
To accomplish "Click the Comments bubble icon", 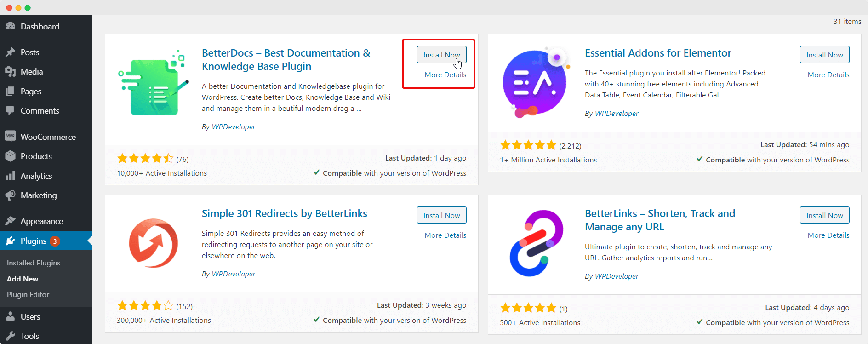I will pos(10,110).
